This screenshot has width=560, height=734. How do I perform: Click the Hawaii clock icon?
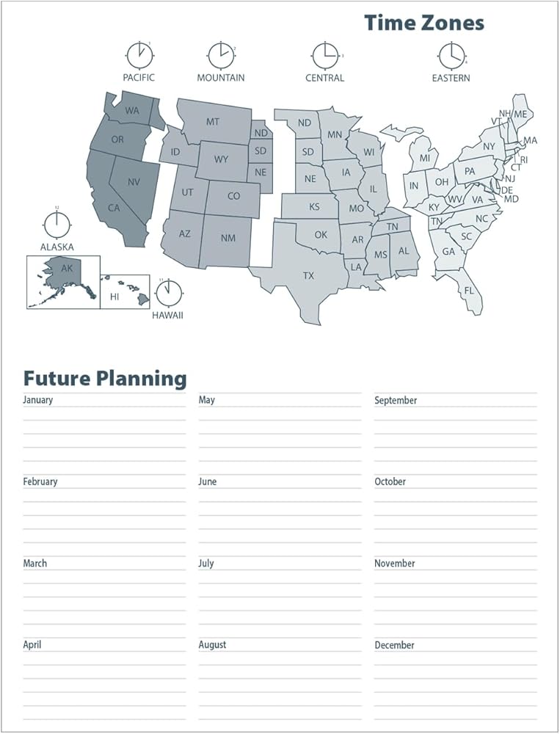tap(168, 292)
